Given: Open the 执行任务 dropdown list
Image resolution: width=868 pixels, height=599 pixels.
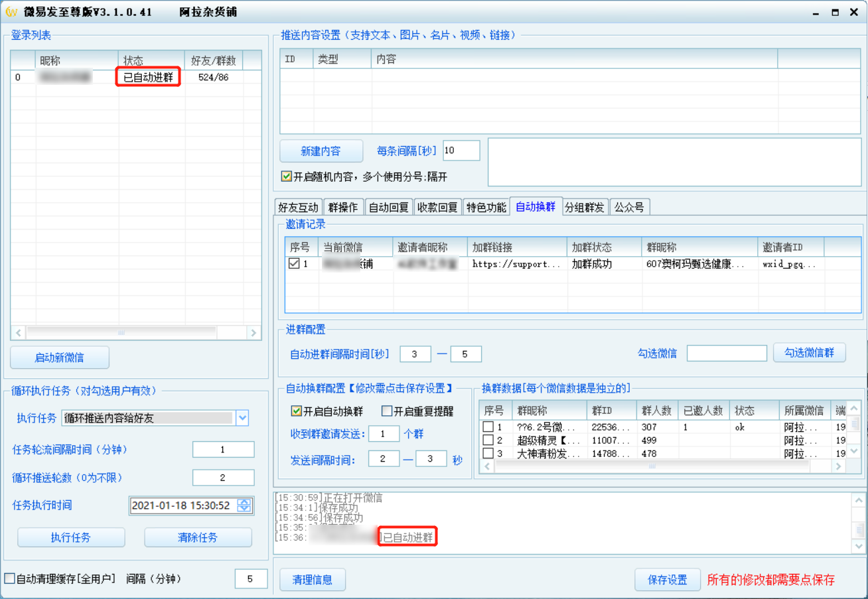Looking at the screenshot, I should (242, 418).
